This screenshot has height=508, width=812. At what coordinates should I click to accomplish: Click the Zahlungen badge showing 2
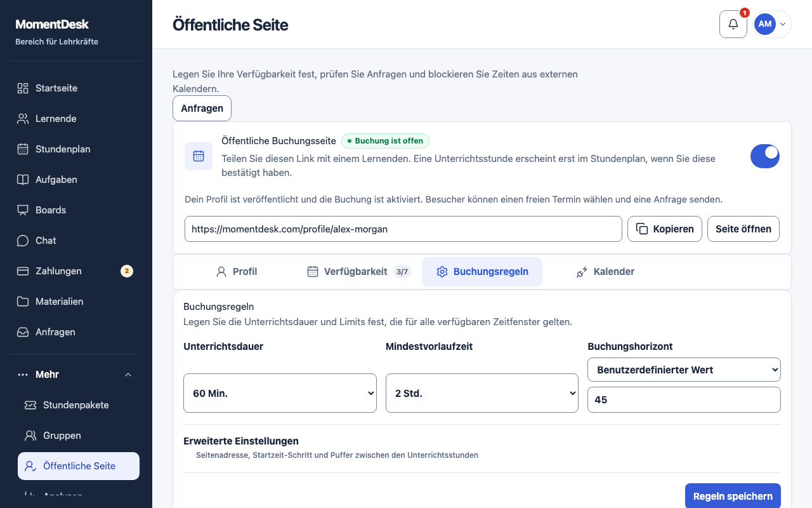[127, 271]
